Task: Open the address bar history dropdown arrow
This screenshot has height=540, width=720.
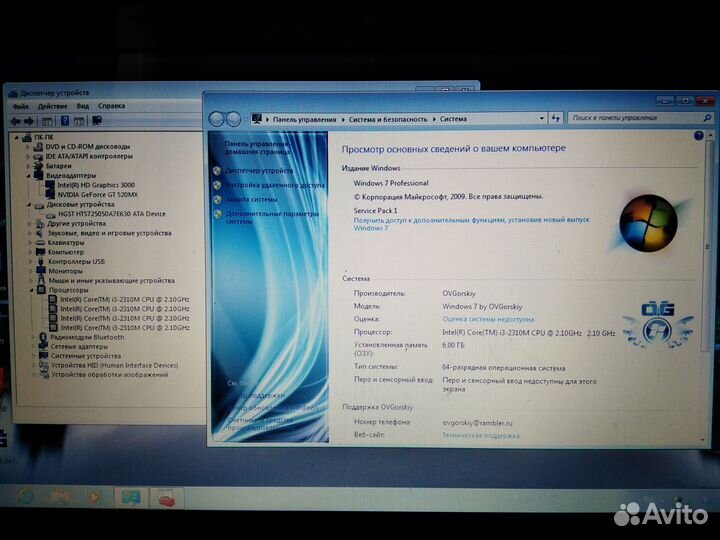Action: pos(541,118)
